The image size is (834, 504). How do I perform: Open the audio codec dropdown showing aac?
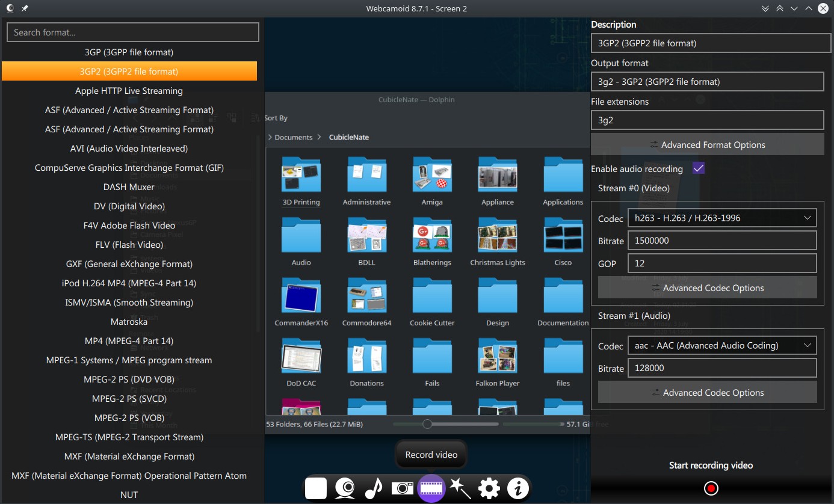pos(722,345)
